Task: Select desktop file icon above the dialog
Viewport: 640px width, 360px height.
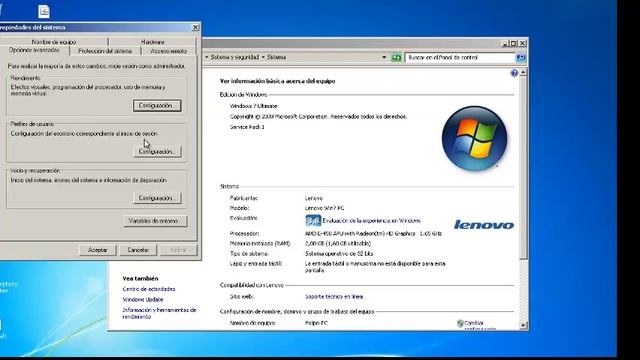Action: point(44,11)
